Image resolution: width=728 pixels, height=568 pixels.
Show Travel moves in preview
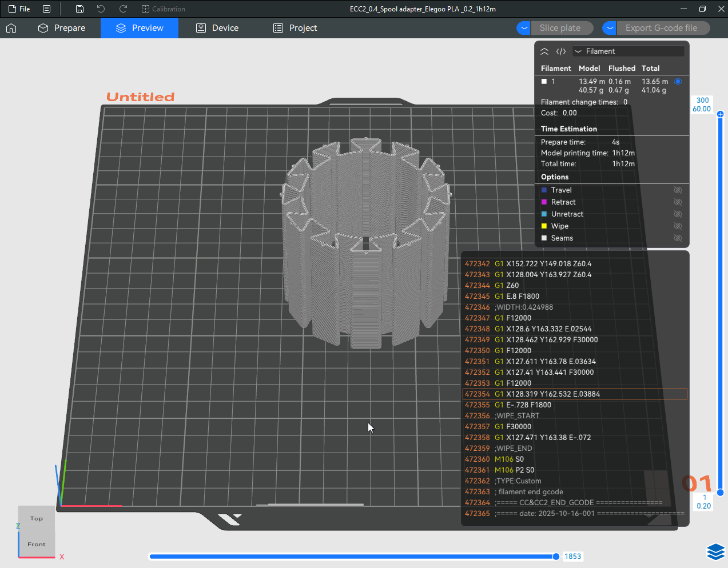[678, 190]
